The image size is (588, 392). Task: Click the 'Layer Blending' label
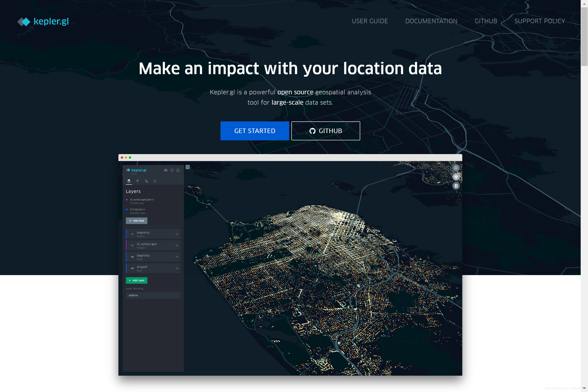click(135, 289)
